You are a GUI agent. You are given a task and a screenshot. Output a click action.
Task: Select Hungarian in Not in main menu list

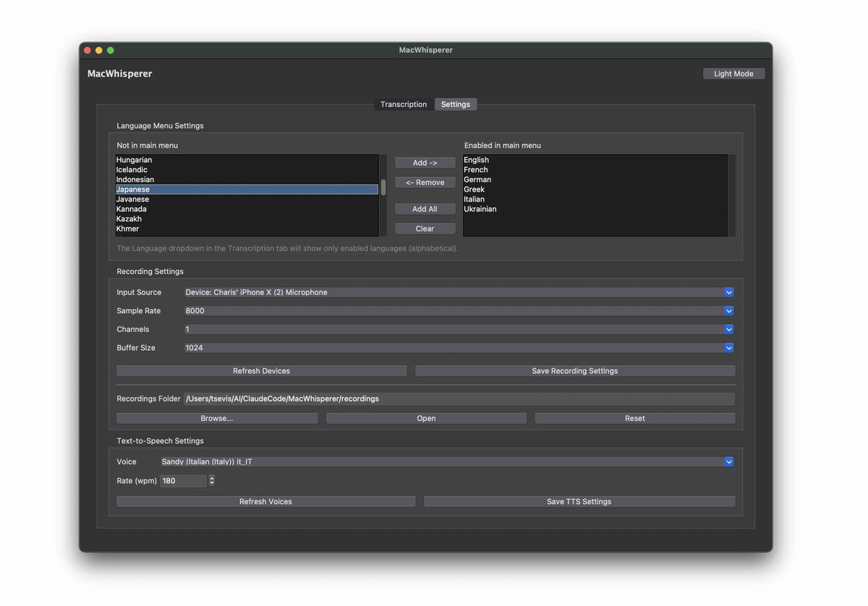[247, 160]
